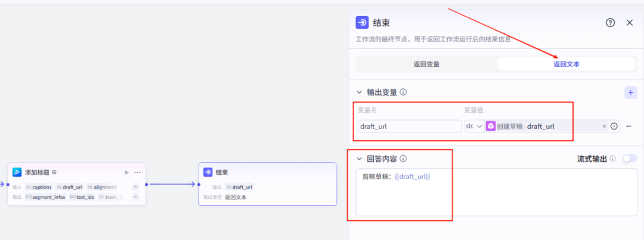644x240 pixels.
Task: Run the 添加标题 node with play icon
Action: coord(126,172)
